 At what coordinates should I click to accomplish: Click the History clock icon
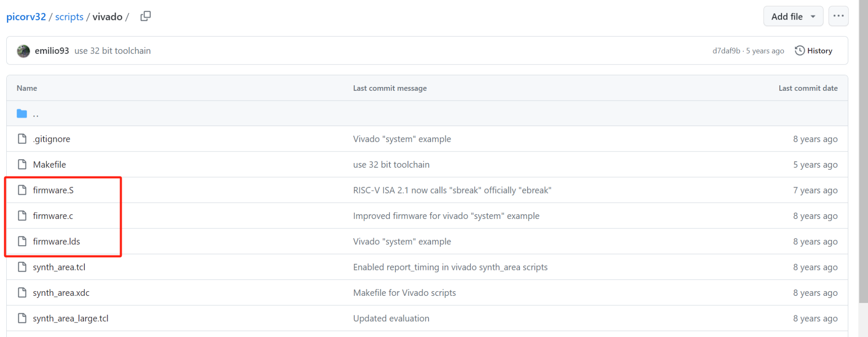coord(799,51)
